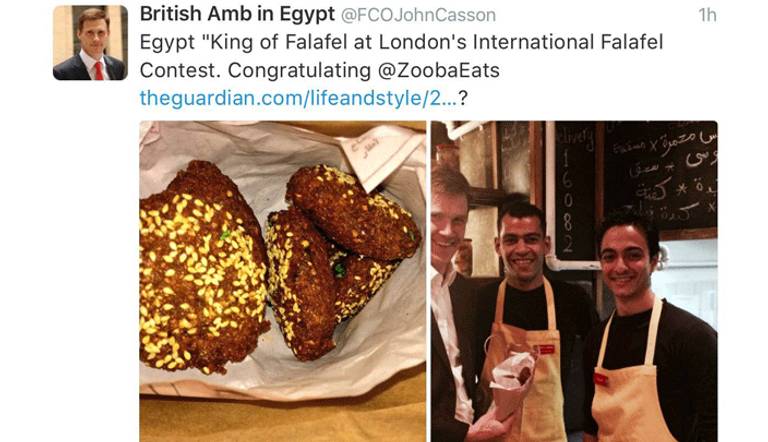Screen dimensions: 768x442
Task: Open the British Amb in Egypt profile avatar
Action: pos(90,43)
